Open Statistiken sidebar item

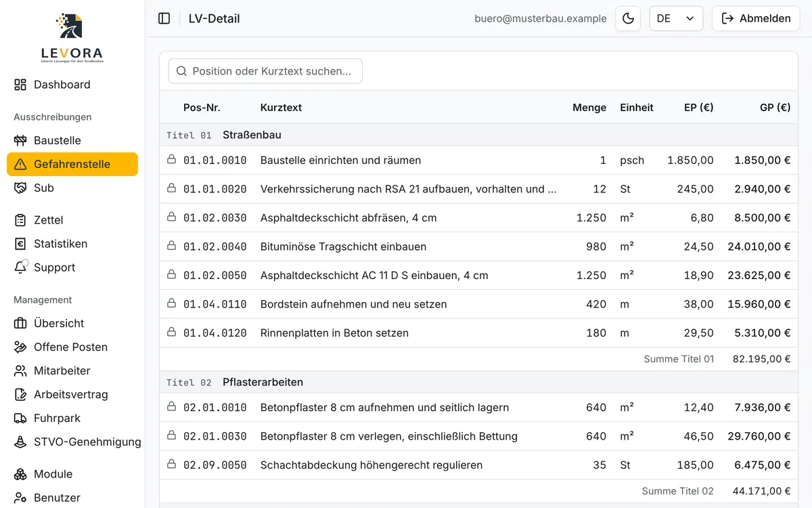coord(72,244)
